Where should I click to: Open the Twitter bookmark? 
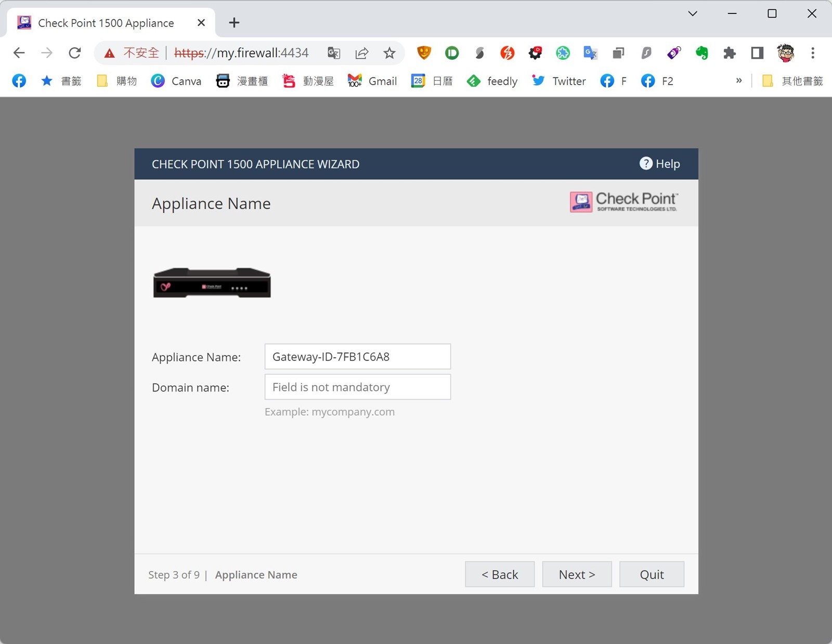tap(559, 81)
